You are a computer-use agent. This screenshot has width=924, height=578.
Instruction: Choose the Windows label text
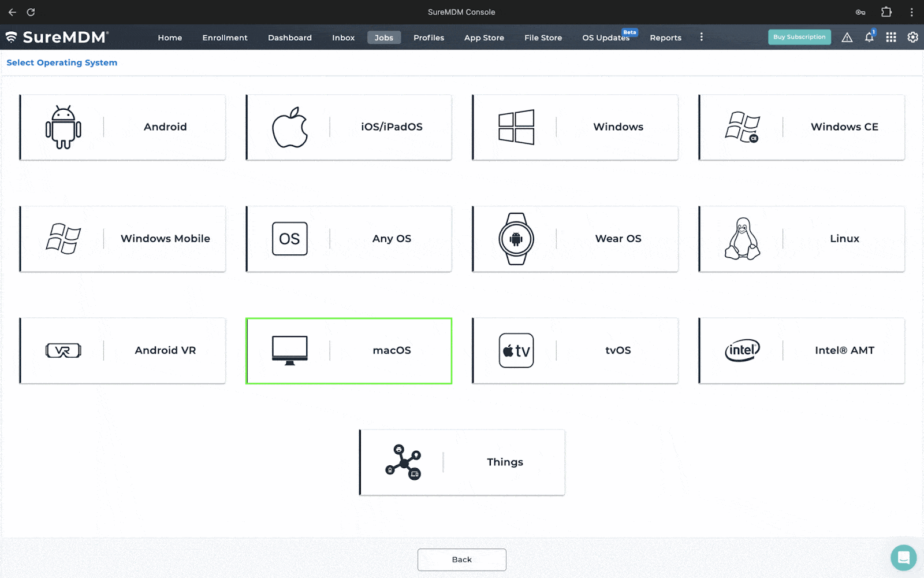click(618, 127)
